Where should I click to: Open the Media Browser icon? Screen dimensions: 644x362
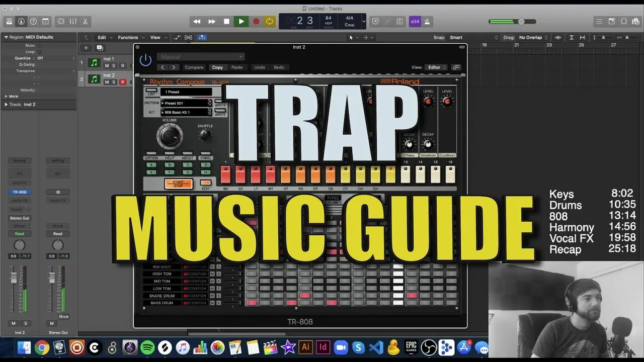(635, 21)
